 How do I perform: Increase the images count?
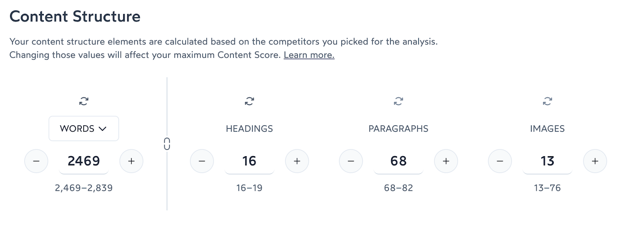coord(595,161)
